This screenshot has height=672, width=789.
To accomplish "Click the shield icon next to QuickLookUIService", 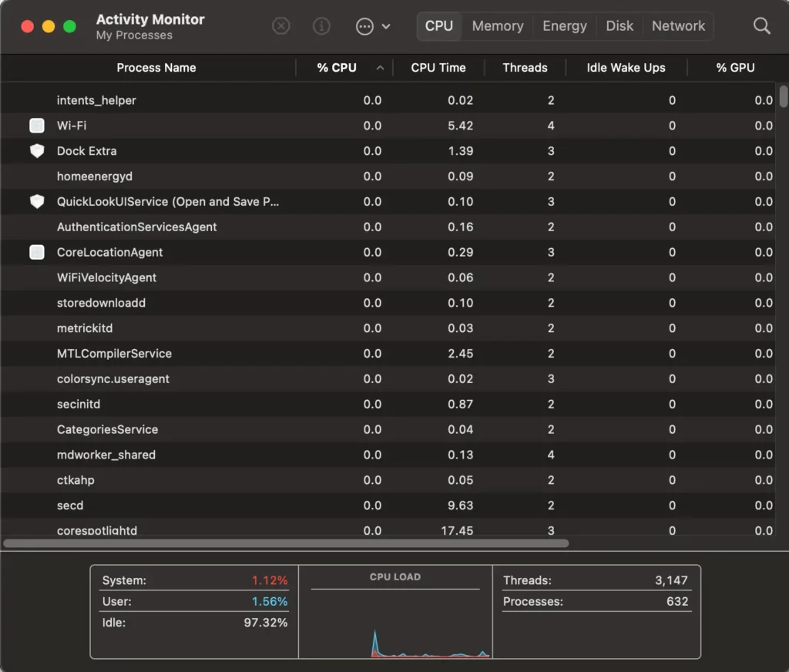I will (36, 201).
